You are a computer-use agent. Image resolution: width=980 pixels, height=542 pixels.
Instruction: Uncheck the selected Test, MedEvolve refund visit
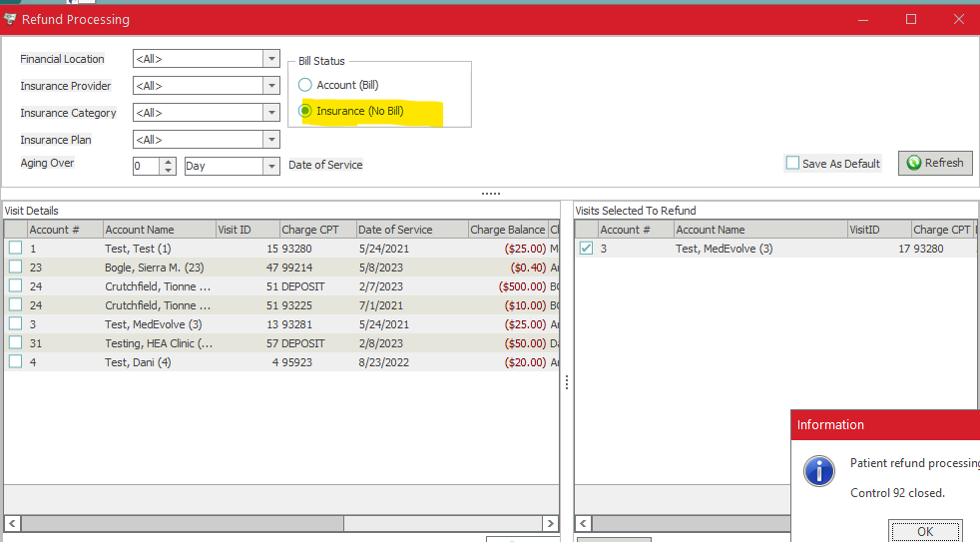click(x=586, y=249)
